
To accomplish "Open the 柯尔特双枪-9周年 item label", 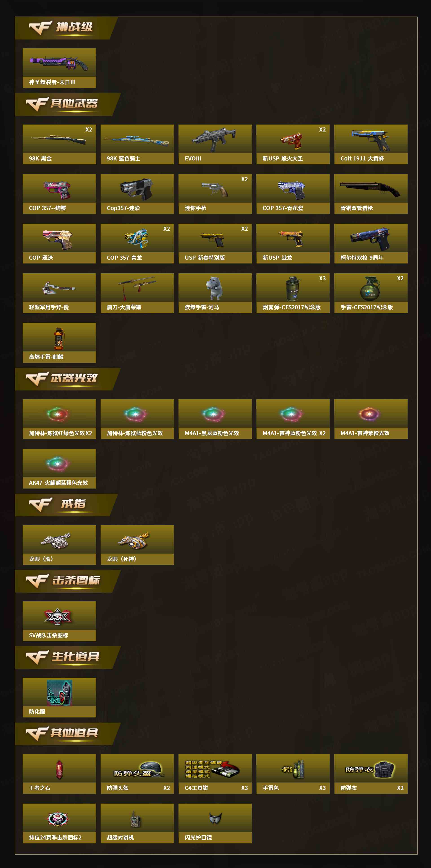I will pos(362,257).
